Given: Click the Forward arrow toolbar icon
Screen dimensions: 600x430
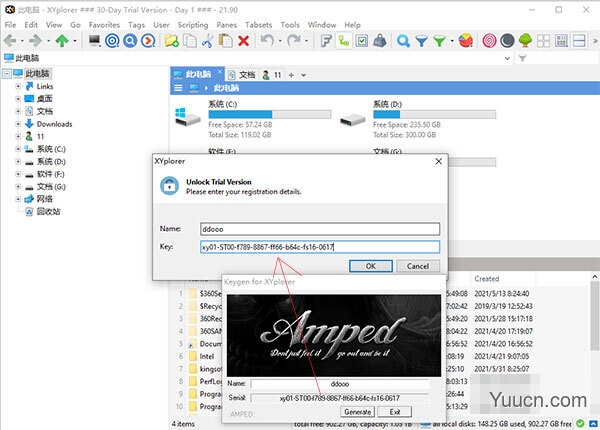Looking at the screenshot, I should pyautogui.click(x=36, y=41).
